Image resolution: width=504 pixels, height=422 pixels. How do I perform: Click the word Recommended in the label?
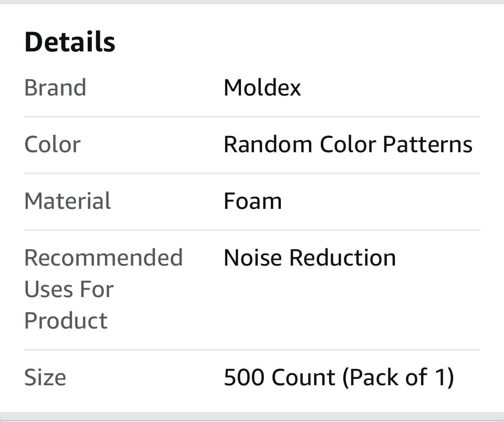pyautogui.click(x=103, y=258)
